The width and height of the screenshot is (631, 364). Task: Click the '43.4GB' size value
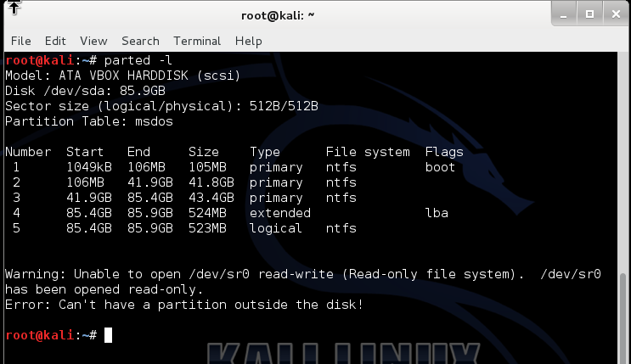(x=211, y=198)
